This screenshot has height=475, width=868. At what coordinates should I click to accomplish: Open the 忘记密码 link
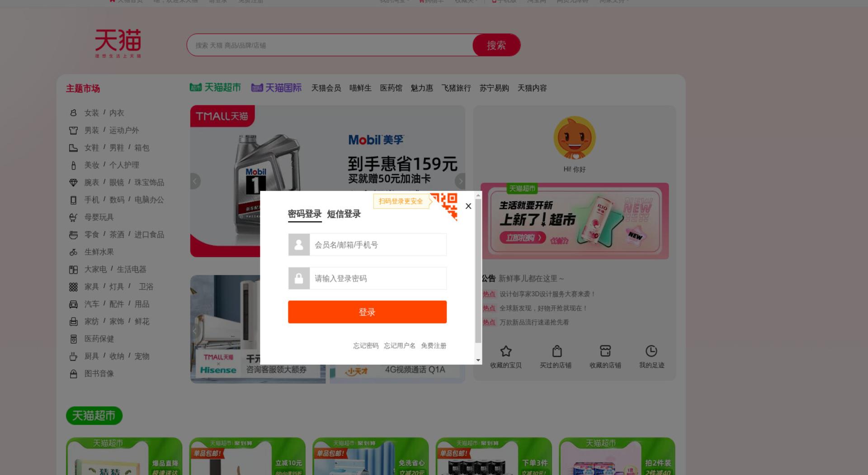(366, 346)
